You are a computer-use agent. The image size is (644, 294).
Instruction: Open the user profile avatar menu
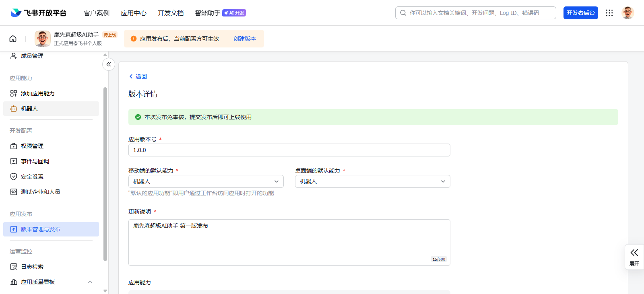[x=628, y=13]
